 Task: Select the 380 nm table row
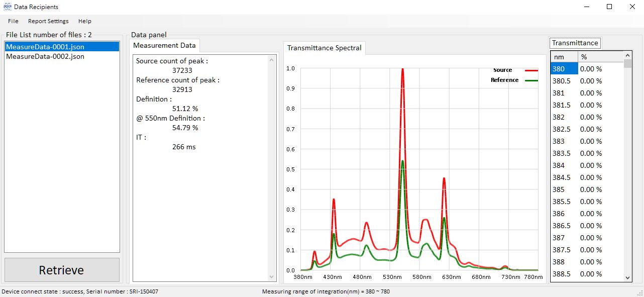(x=564, y=69)
